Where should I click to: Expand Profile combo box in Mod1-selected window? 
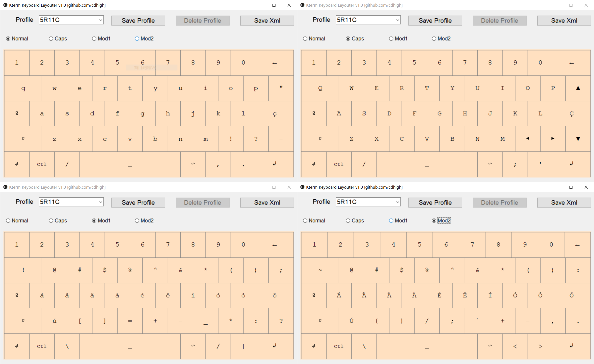(x=100, y=202)
